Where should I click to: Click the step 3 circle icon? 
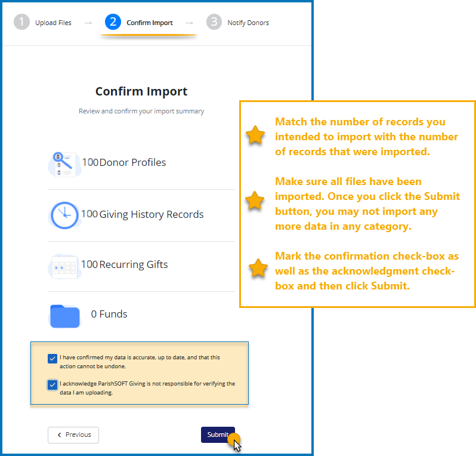pyautogui.click(x=214, y=22)
